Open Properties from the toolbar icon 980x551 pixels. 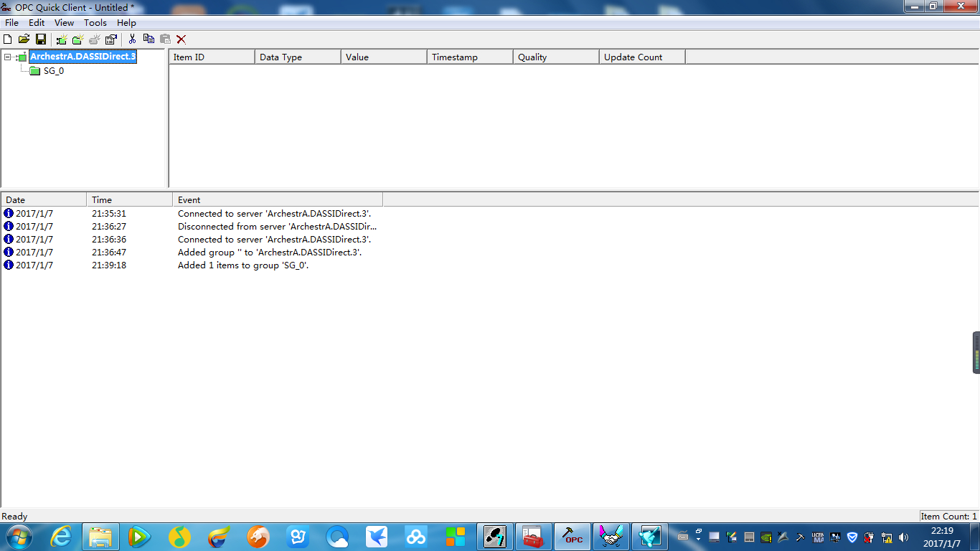pyautogui.click(x=111, y=39)
